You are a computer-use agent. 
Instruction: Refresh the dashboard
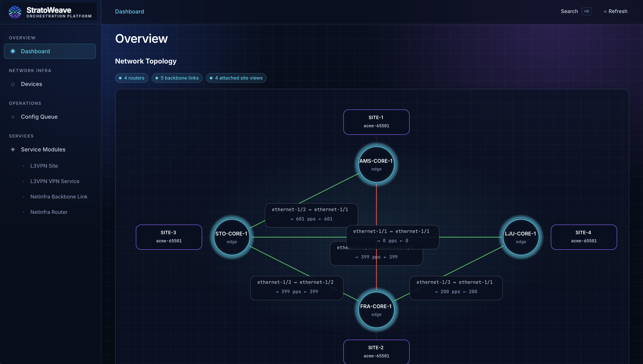[x=615, y=11]
